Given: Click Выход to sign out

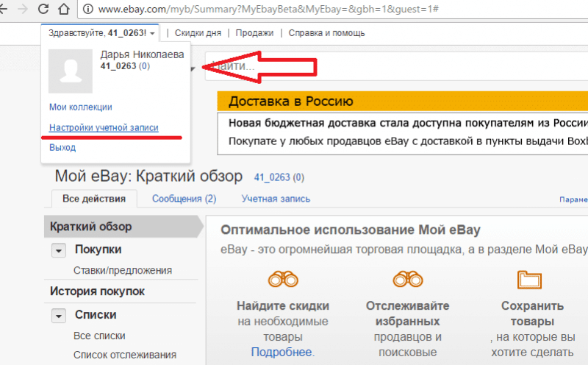Looking at the screenshot, I should tap(62, 148).
